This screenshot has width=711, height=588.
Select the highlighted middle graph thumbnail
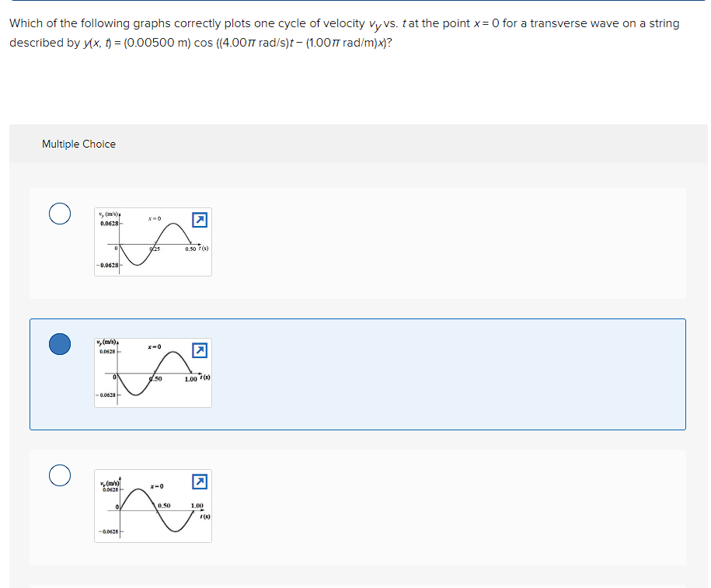[x=152, y=372]
